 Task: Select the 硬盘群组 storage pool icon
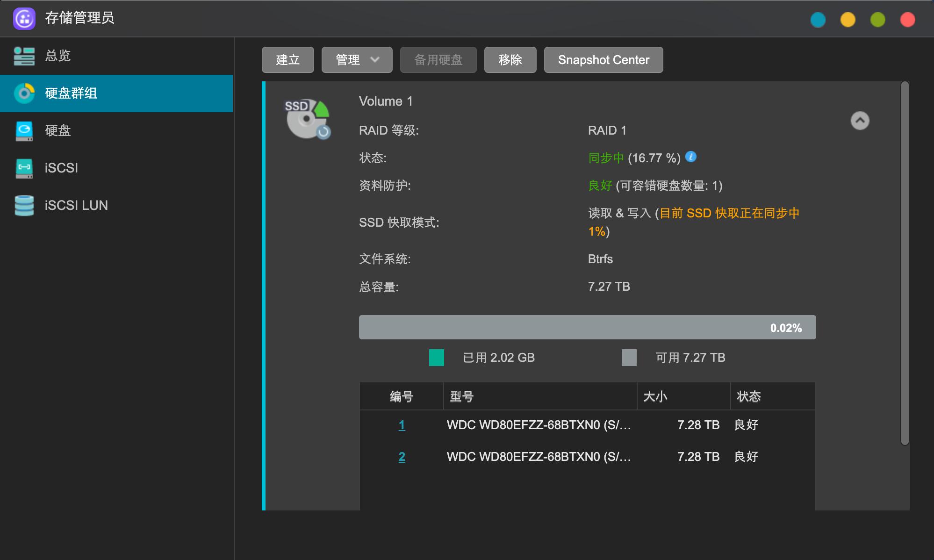(24, 93)
